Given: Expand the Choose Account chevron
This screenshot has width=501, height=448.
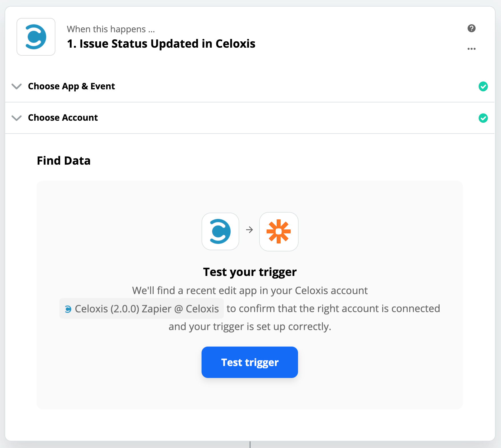Looking at the screenshot, I should [x=17, y=118].
